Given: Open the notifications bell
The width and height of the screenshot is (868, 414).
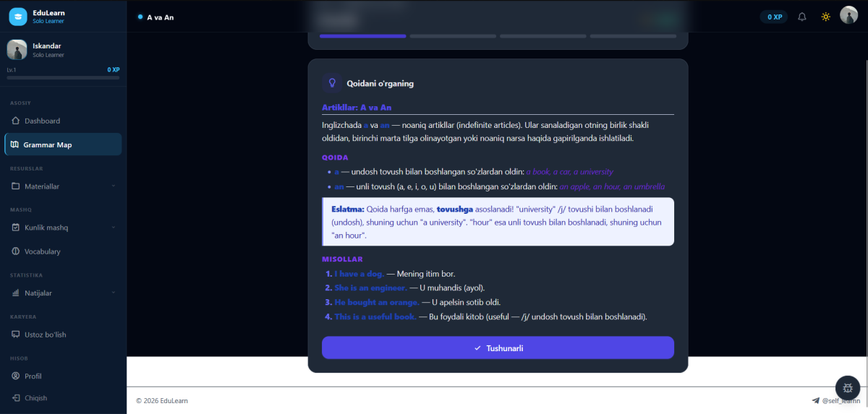Looking at the screenshot, I should (801, 17).
